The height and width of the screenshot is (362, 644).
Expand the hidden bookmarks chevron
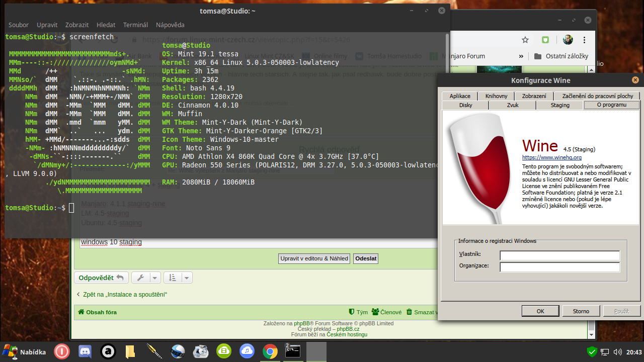(x=521, y=56)
